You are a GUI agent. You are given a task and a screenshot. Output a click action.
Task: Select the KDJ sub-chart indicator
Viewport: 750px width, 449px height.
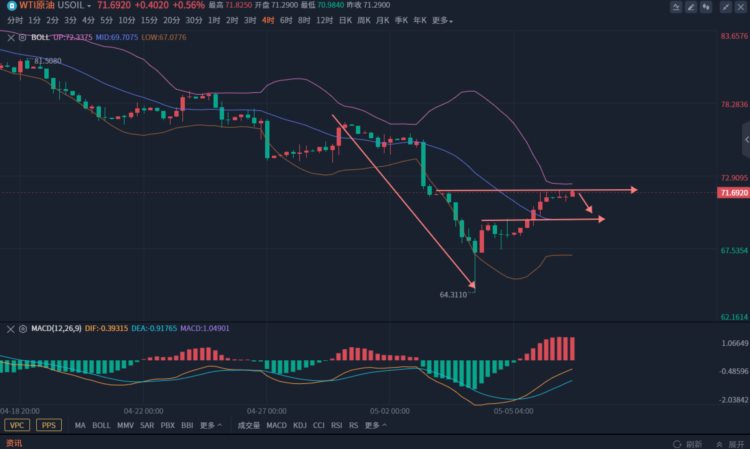coord(299,425)
